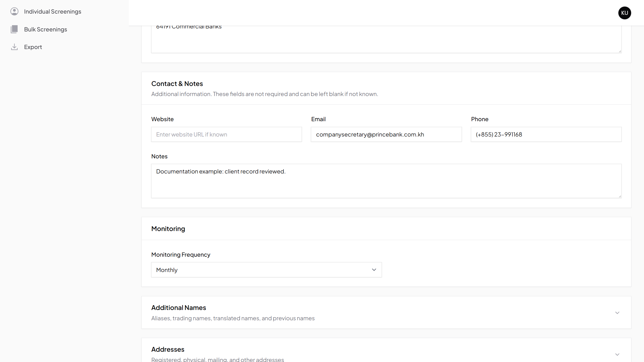Click into the Phone number field
The image size is (644, 362).
tap(546, 134)
